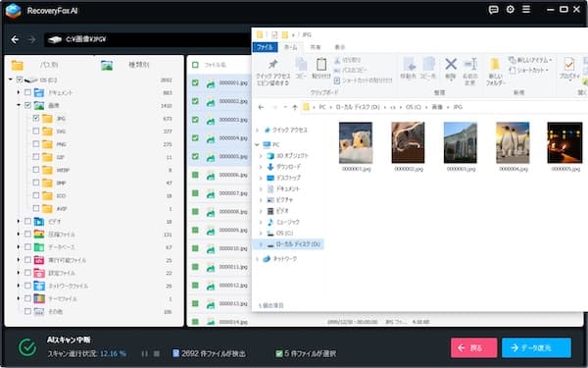
Task: Collapse the OS (C:) drive tree node
Action: 11,79
